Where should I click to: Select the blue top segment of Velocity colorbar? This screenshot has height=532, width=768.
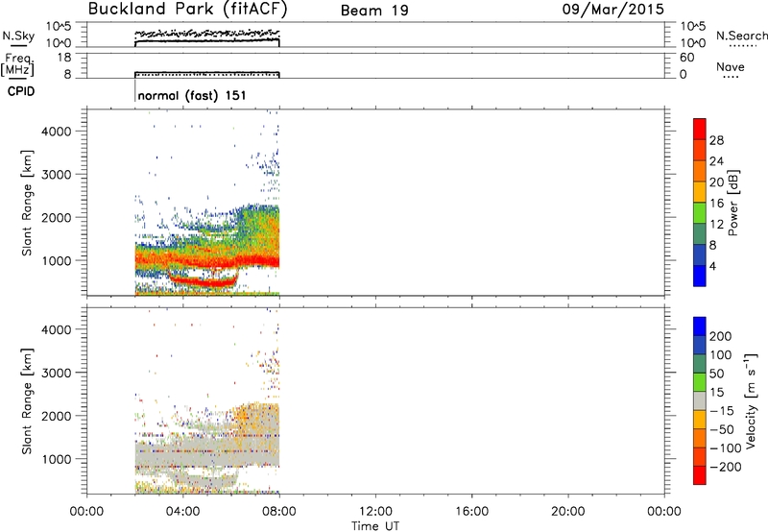click(700, 326)
